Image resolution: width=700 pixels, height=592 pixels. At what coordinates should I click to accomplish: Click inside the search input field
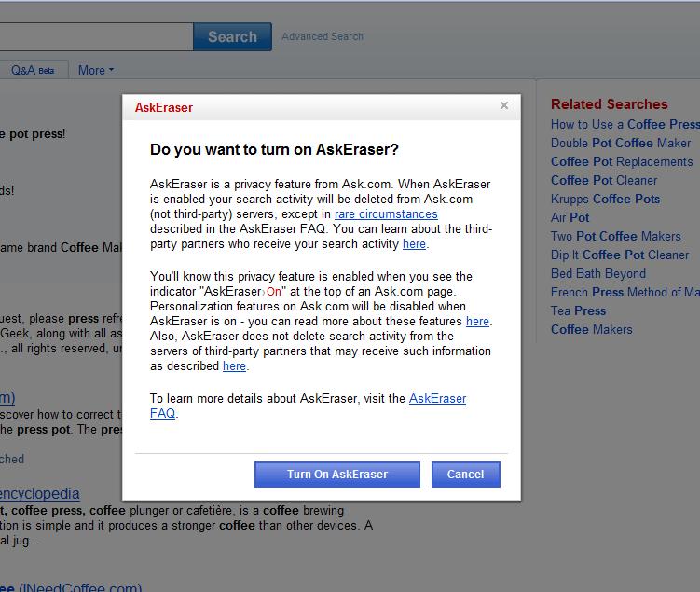[x=93, y=36]
